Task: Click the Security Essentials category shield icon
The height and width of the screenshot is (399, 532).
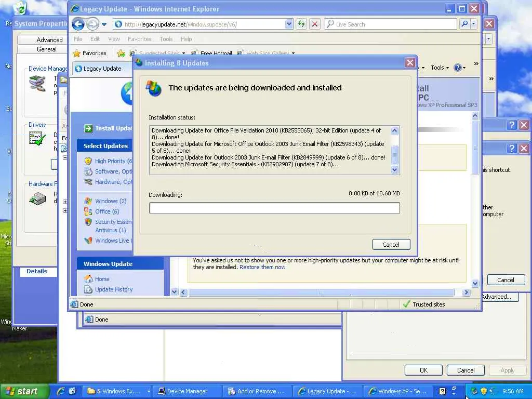Action: (x=88, y=222)
